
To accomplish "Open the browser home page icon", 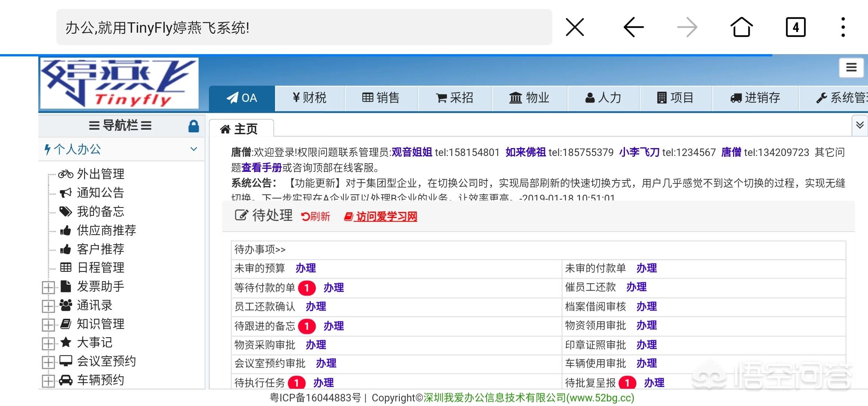I will (x=741, y=27).
